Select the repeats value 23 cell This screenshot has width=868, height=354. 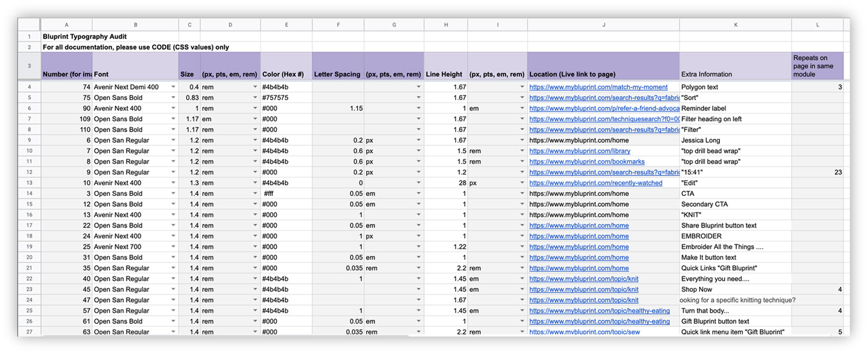pos(818,172)
